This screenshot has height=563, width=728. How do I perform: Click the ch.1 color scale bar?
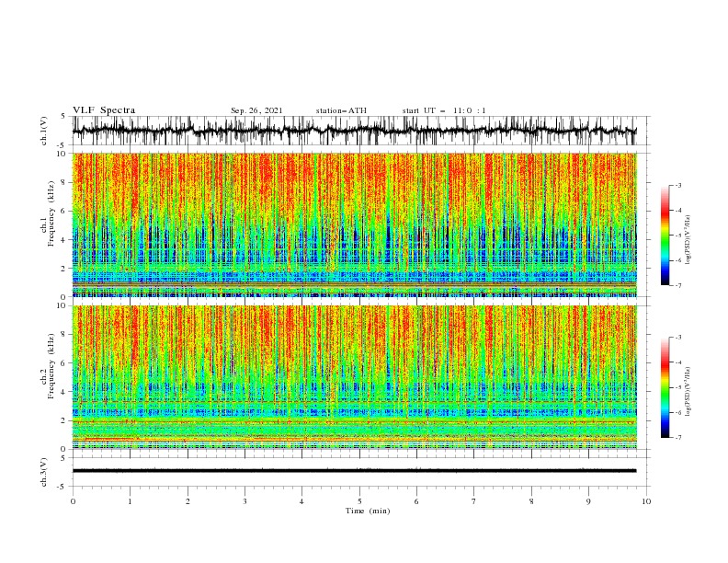(665, 236)
